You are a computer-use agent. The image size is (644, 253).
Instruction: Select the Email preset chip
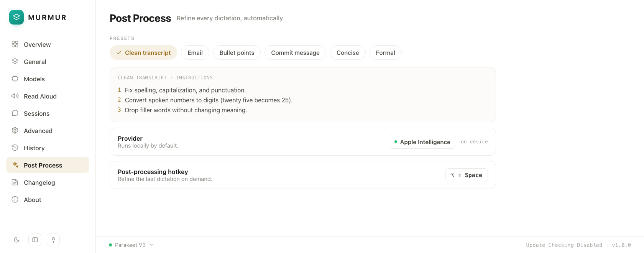coord(195,53)
